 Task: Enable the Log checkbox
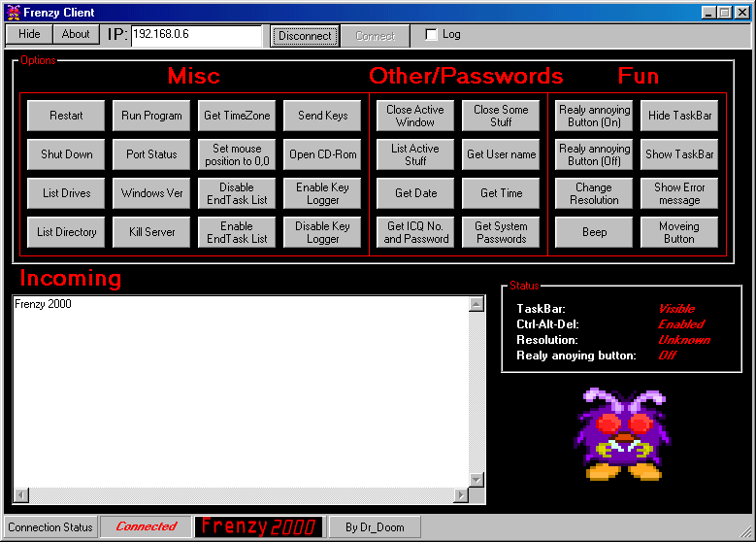(x=432, y=35)
